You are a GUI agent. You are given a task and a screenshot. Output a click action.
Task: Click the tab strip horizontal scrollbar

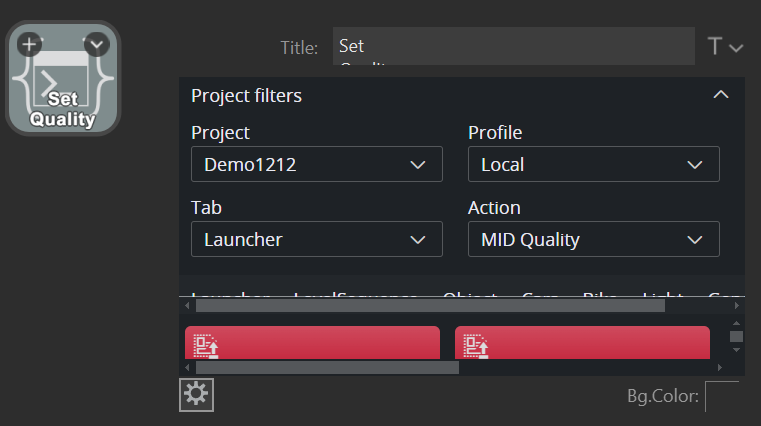click(x=430, y=306)
